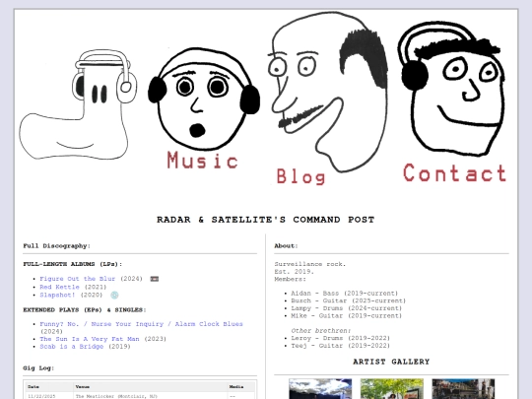Open the third Artist Gallery thumbnail
Screen dimensions: 532x399
click(463, 389)
